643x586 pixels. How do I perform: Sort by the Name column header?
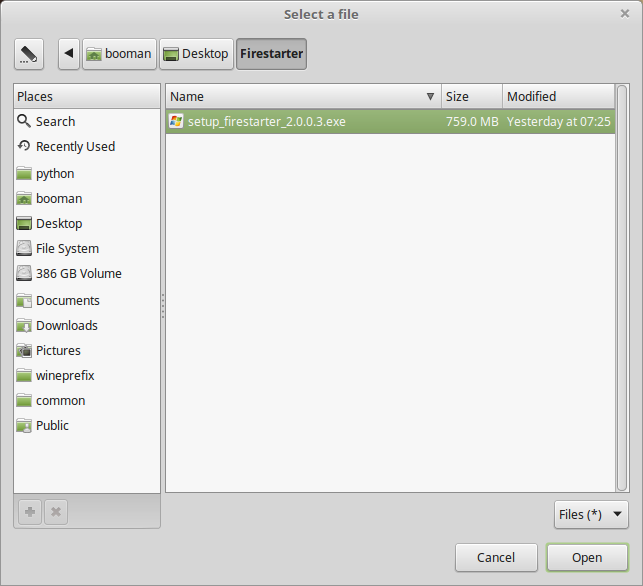tap(304, 96)
